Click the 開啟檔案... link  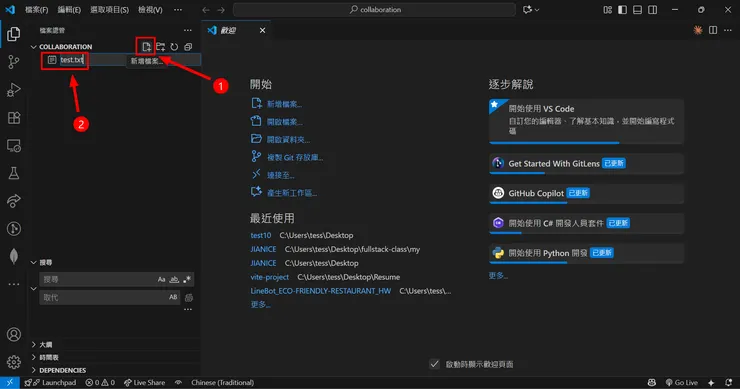(x=285, y=122)
